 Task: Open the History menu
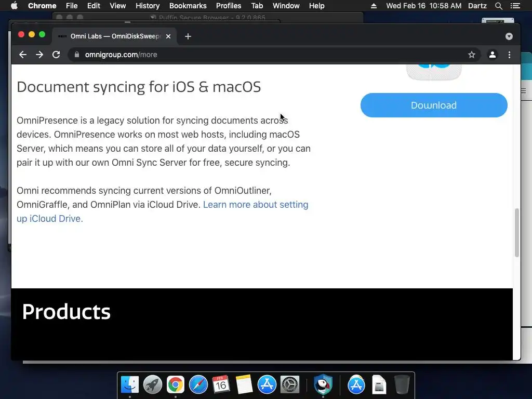[148, 6]
